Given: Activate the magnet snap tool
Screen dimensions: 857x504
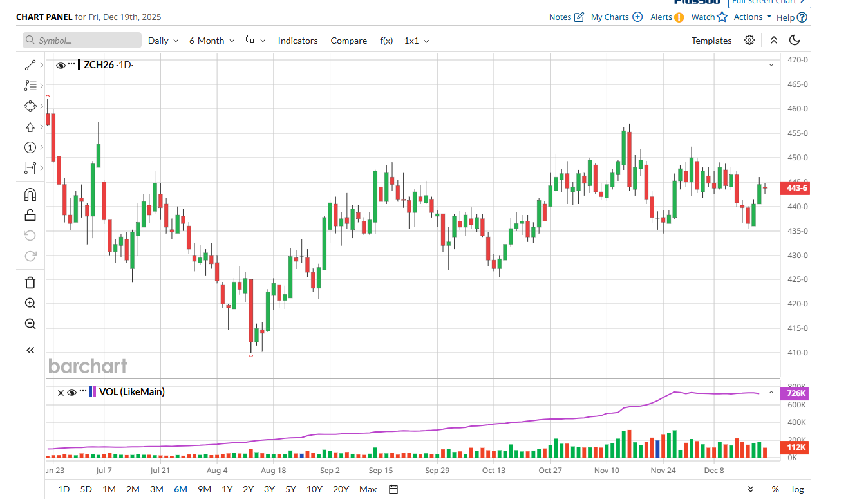Looking at the screenshot, I should 30,194.
